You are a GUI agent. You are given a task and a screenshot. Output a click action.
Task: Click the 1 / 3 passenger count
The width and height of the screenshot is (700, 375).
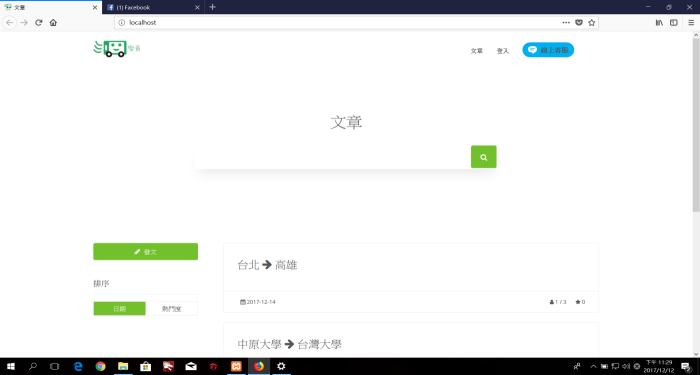[x=558, y=302]
